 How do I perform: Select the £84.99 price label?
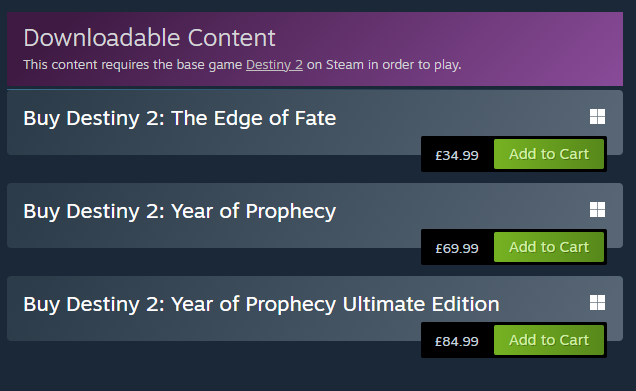tap(457, 342)
